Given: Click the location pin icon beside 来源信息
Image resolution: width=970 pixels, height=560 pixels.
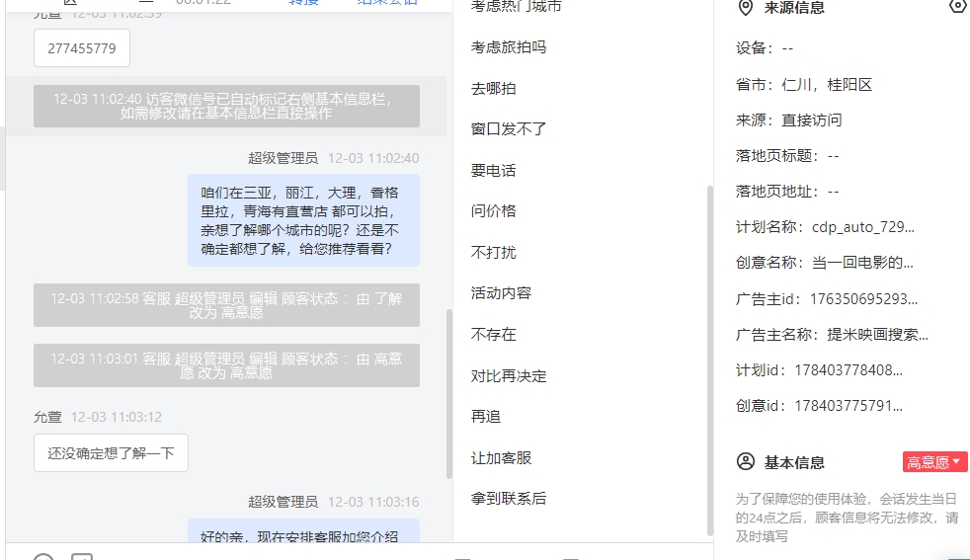Looking at the screenshot, I should 746,8.
